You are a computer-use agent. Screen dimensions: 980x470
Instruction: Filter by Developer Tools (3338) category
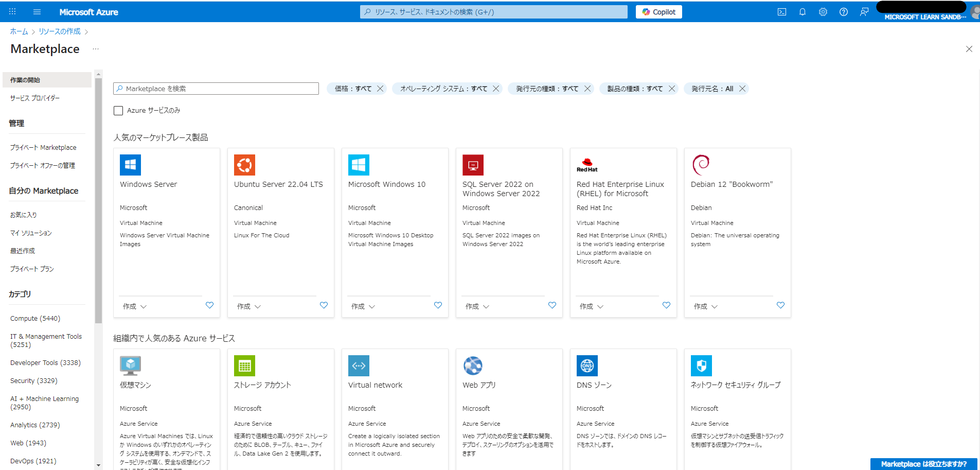[x=45, y=362]
